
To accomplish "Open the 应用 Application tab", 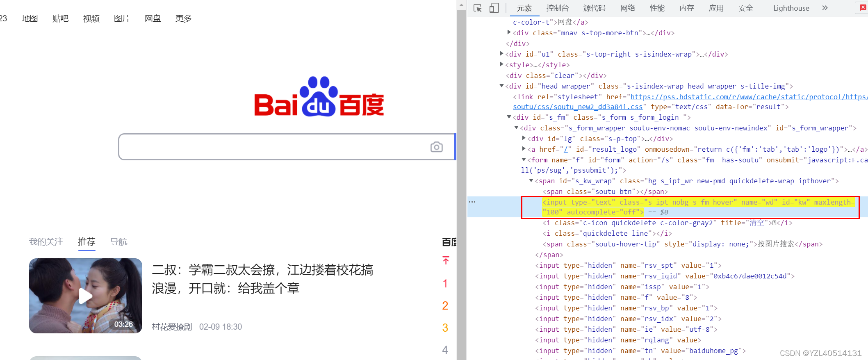I will pos(716,8).
